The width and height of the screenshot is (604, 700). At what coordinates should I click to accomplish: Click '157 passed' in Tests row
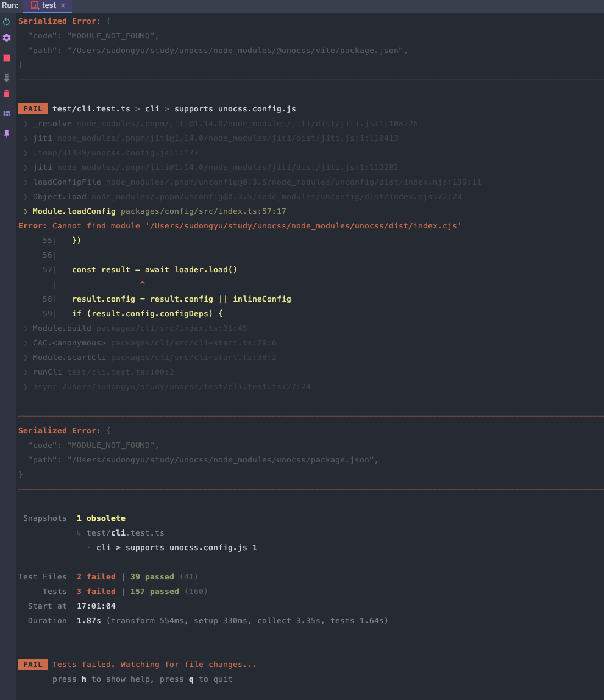[x=155, y=592]
